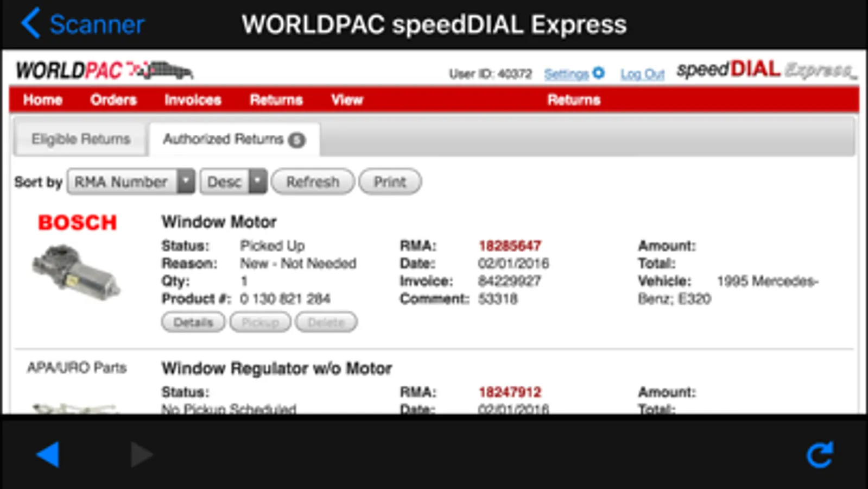The image size is (868, 489).
Task: Expand the RMA Number sort dropdown
Action: click(131, 181)
